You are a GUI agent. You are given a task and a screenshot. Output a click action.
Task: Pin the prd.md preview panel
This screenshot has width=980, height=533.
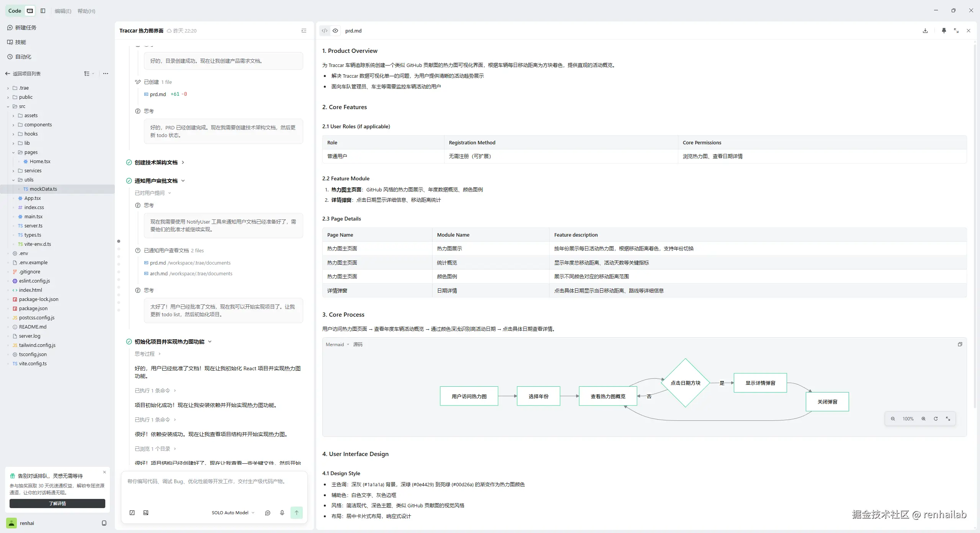pyautogui.click(x=944, y=31)
